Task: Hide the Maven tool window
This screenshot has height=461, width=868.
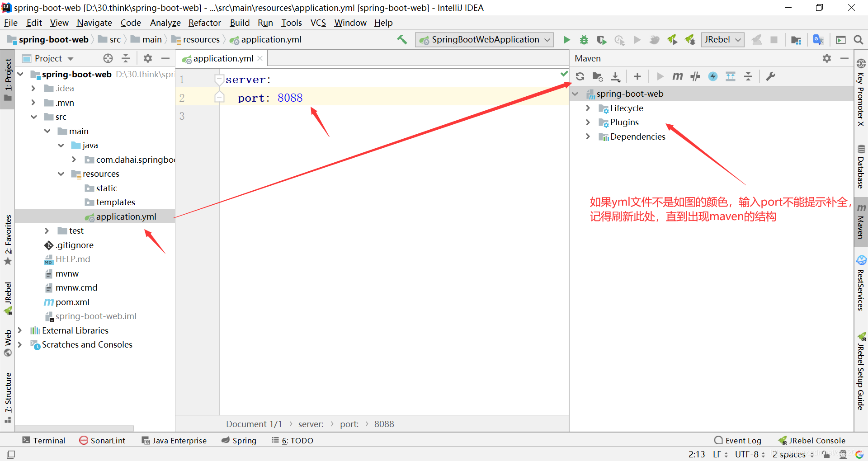Action: [844, 58]
